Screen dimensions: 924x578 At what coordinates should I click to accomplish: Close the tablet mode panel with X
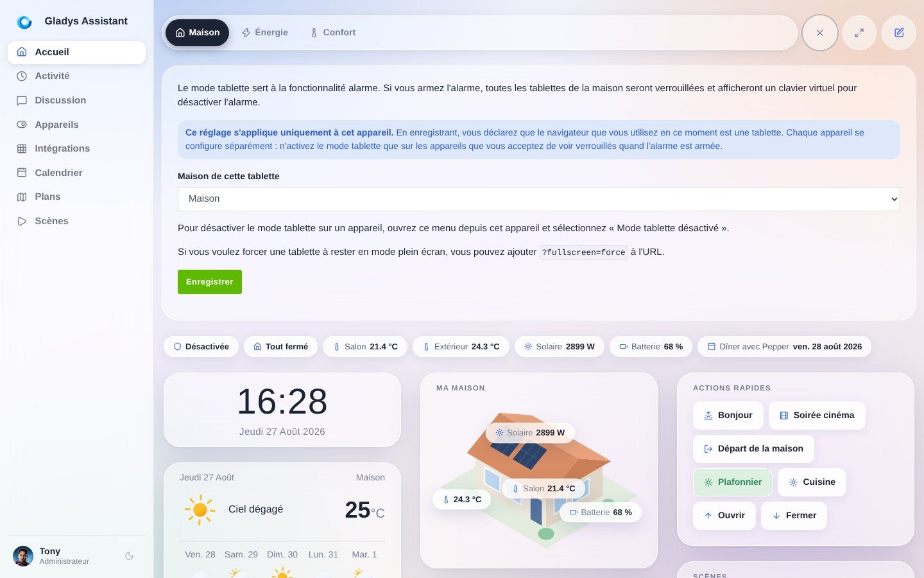point(820,33)
